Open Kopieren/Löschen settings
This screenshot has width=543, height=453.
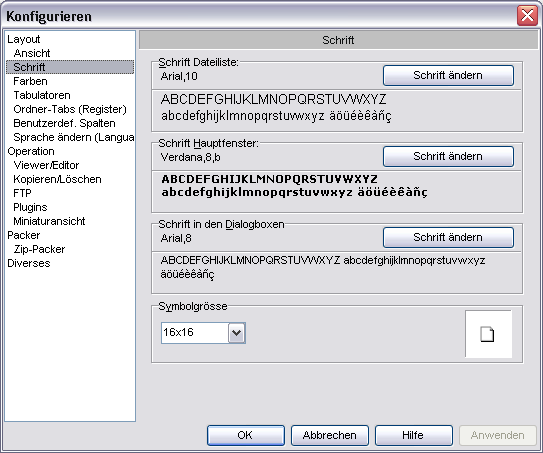coord(57,179)
